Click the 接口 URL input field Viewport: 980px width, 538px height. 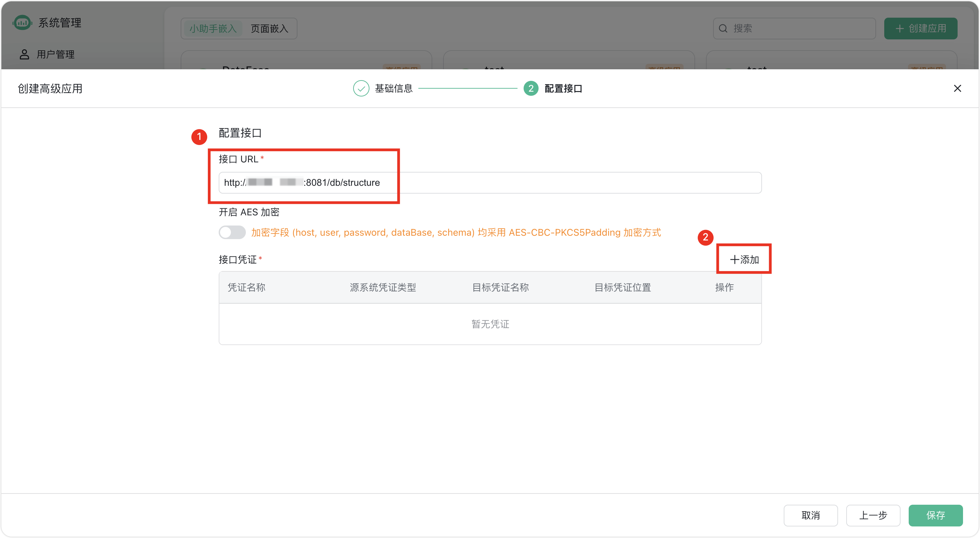tap(532, 183)
